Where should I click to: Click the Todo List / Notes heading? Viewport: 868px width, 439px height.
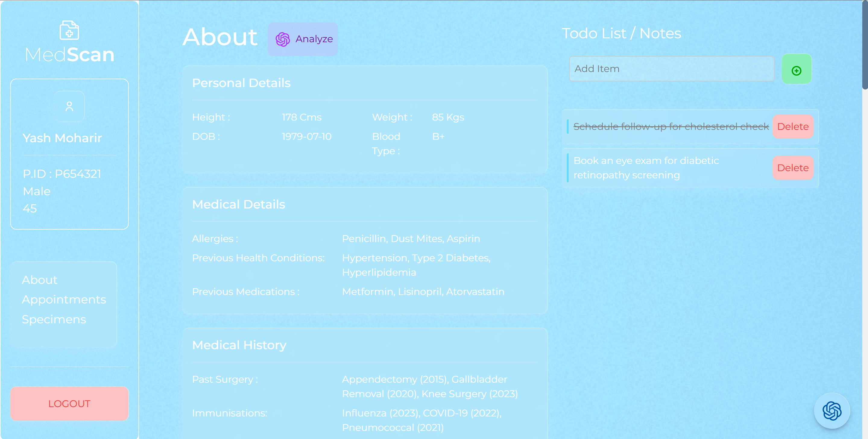621,33
